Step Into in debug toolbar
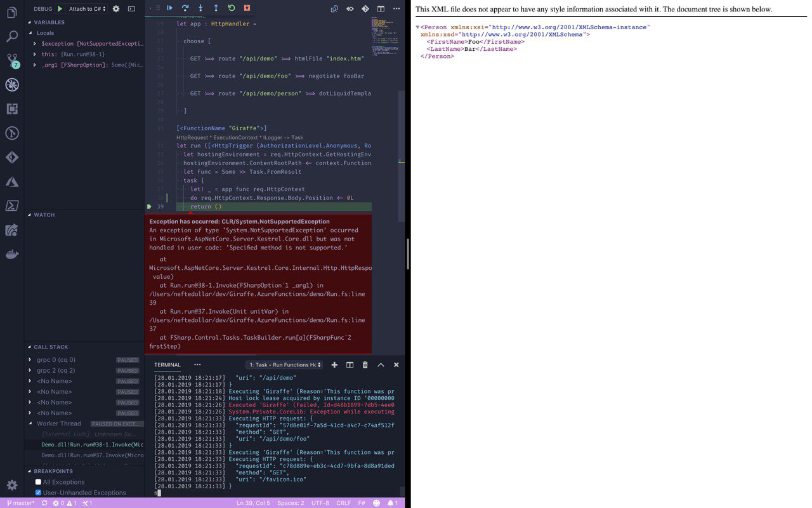The image size is (812, 508). click(200, 8)
